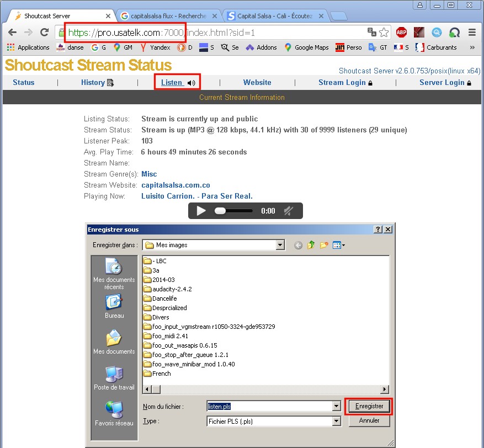Screen dimensions: 484x448
Task: Select Favoris réseau in sidebar
Action: (114, 414)
